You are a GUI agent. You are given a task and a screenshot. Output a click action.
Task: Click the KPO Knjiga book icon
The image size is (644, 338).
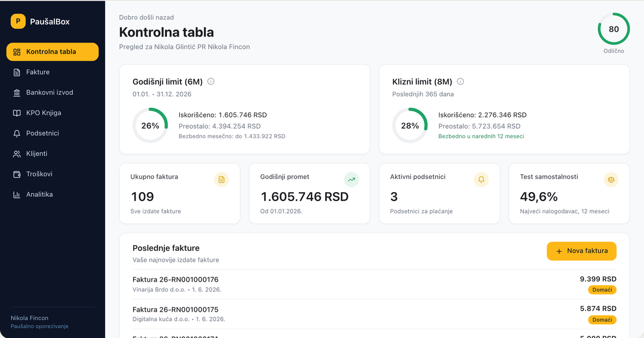17,113
